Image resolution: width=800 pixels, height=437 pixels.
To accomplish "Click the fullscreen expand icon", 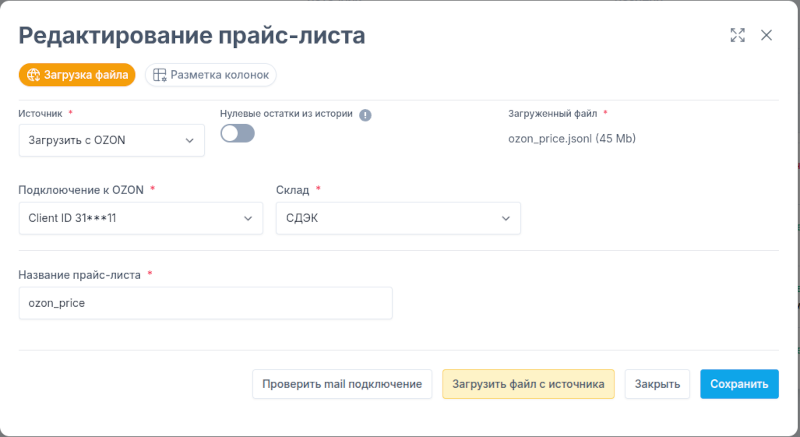I will pos(738,35).
